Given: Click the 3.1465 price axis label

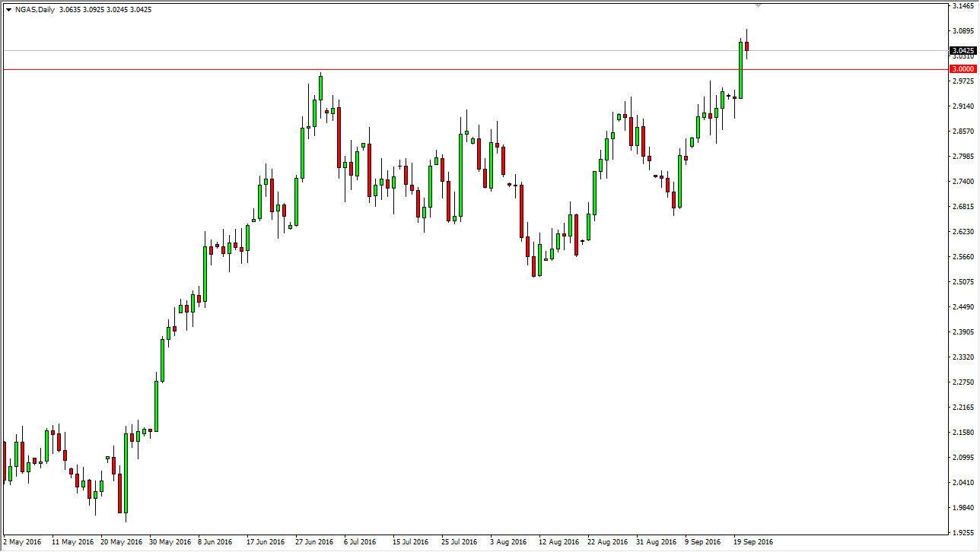Looking at the screenshot, I should (x=963, y=5).
